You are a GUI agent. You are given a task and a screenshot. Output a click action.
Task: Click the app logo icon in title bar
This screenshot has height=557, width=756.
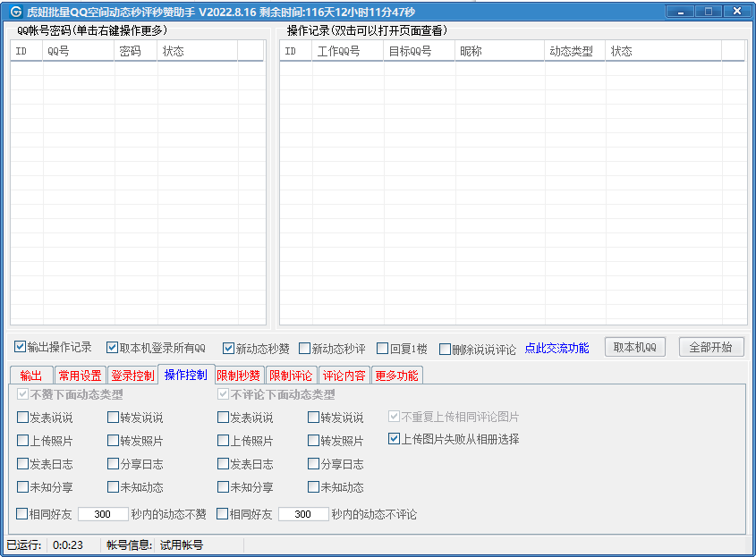pyautogui.click(x=15, y=11)
